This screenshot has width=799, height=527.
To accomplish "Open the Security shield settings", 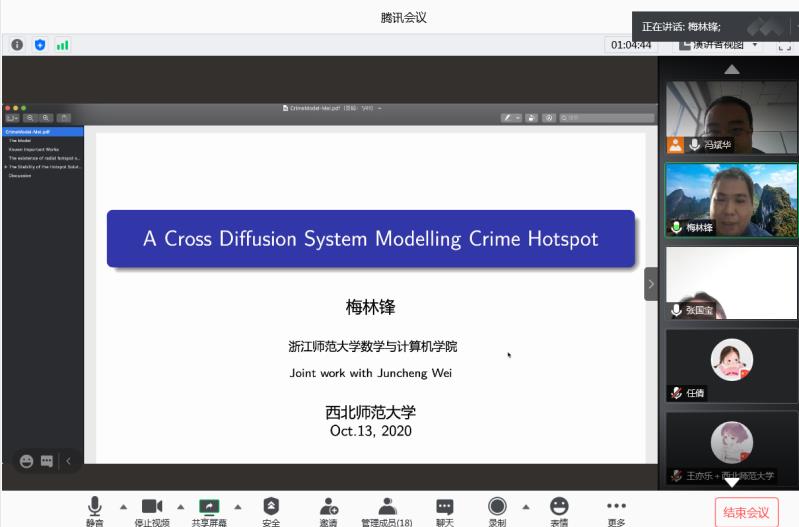I will 271,509.
